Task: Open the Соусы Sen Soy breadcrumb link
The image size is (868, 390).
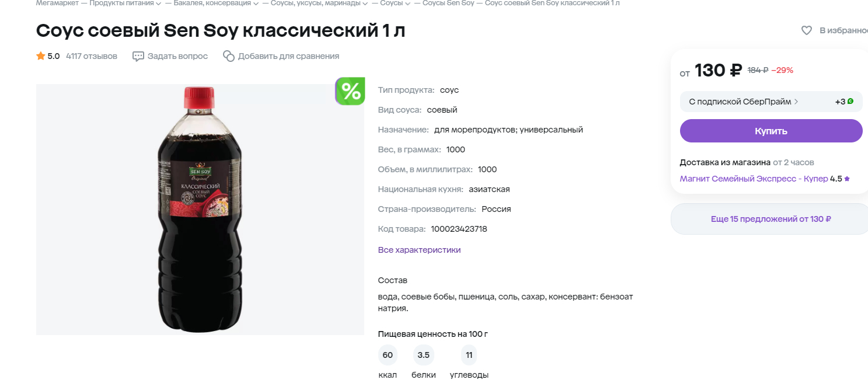Action: [x=448, y=4]
